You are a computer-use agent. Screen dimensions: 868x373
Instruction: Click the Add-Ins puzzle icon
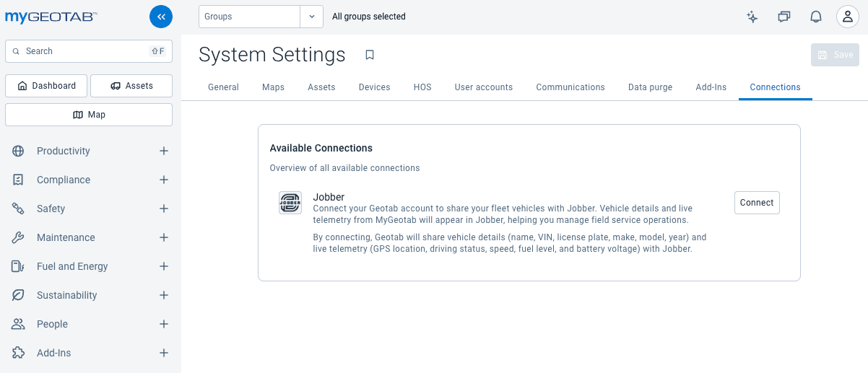click(19, 353)
